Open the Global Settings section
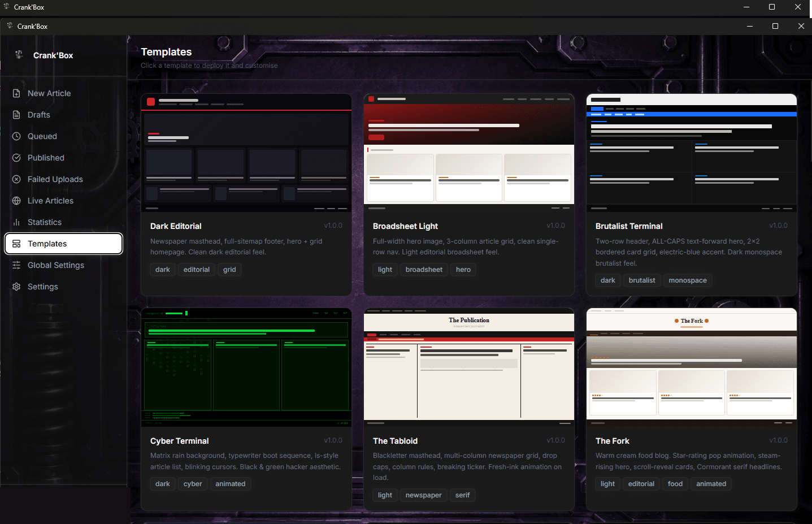This screenshot has height=524, width=812. coord(64,265)
